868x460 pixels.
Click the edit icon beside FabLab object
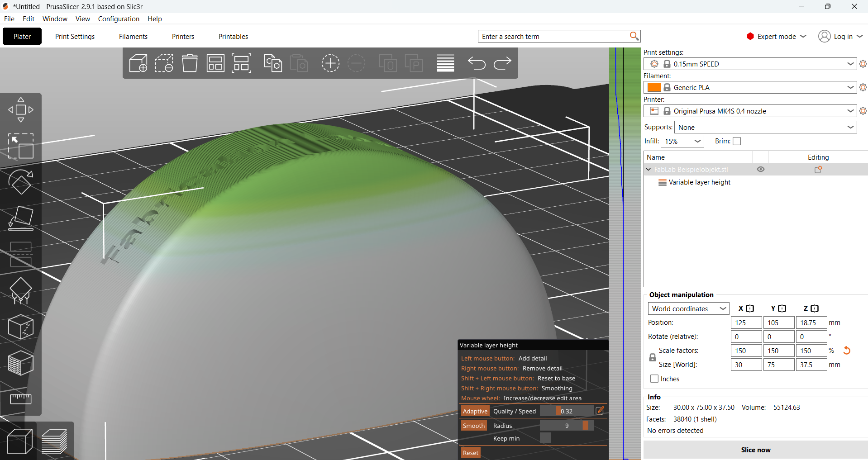pyautogui.click(x=818, y=170)
